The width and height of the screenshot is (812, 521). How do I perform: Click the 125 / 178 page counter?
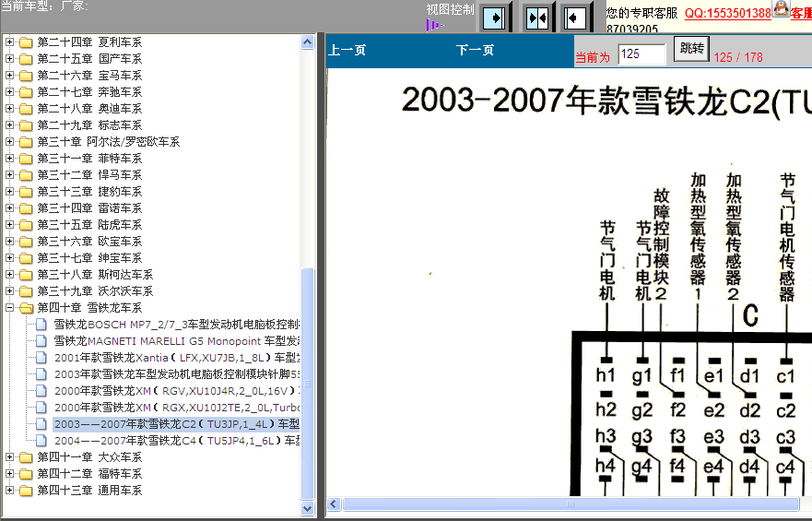[x=738, y=57]
